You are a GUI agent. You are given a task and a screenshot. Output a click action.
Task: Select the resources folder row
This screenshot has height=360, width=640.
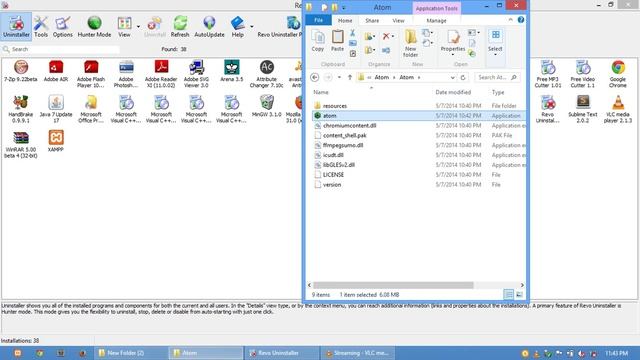coord(418,106)
